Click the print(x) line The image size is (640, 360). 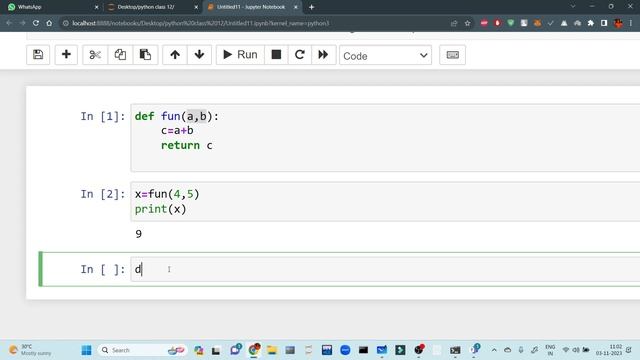point(160,209)
